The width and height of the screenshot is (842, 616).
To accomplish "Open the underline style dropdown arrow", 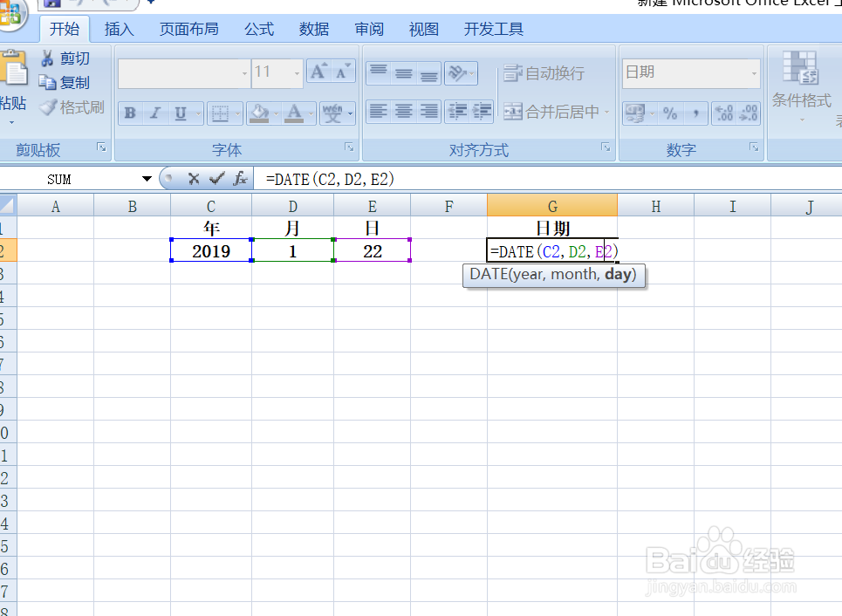I will coord(198,113).
